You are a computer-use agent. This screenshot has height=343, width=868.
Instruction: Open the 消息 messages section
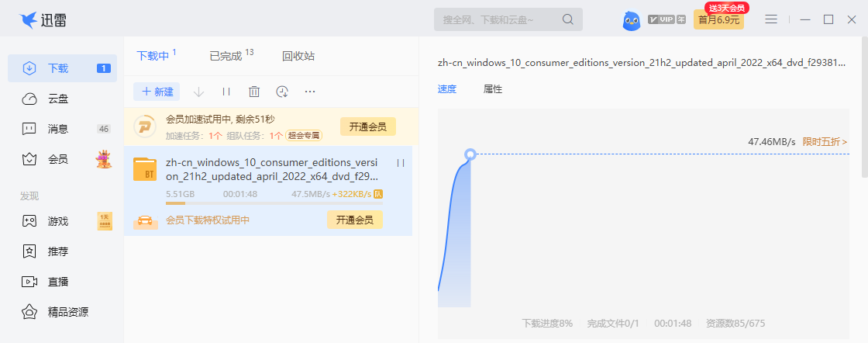click(62, 129)
